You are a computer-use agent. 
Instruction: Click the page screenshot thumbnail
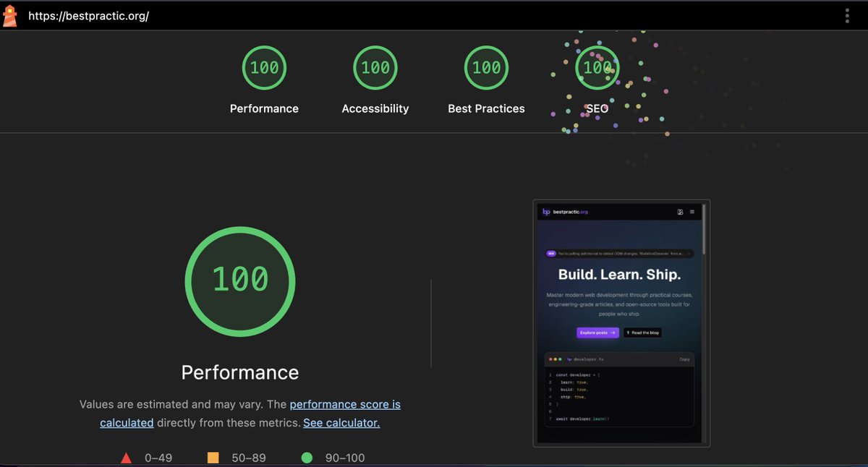pyautogui.click(x=621, y=323)
